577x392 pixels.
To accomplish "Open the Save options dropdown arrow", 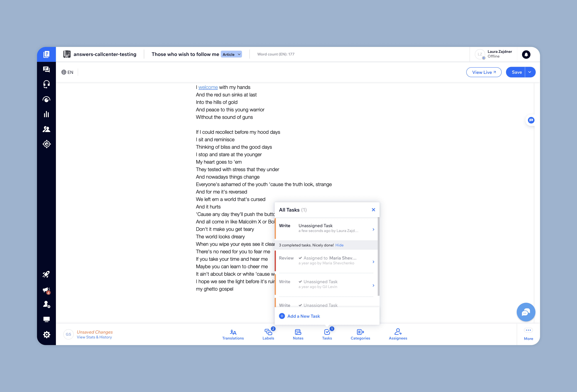I will [530, 72].
